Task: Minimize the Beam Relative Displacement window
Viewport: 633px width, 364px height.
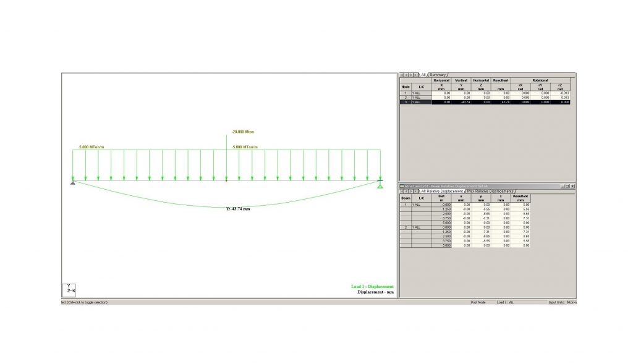Action: [563, 186]
